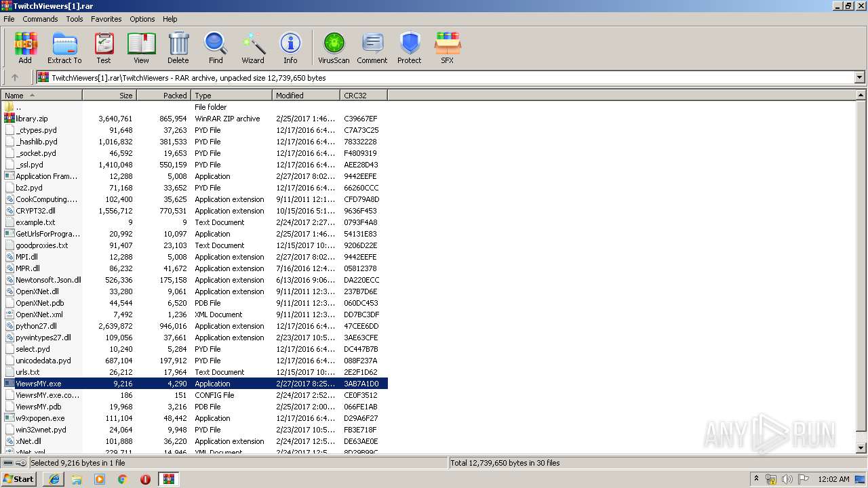The image size is (868, 488).
Task: Click the taskbar clock 12:02 AM
Action: point(833,479)
